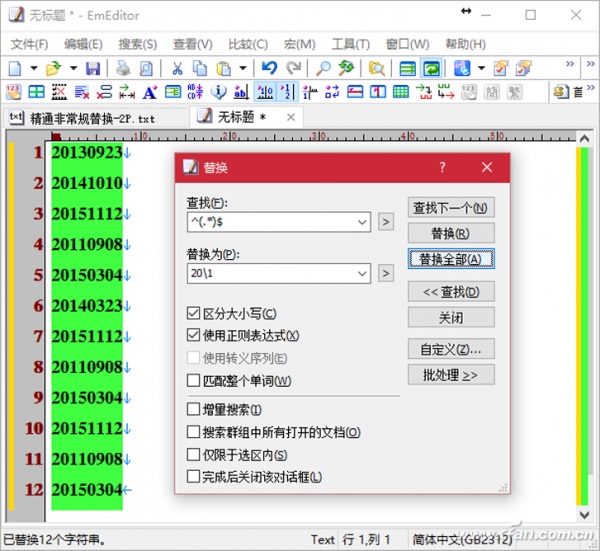Click the Save diskette icon
This screenshot has width=600, height=551.
pos(93,68)
